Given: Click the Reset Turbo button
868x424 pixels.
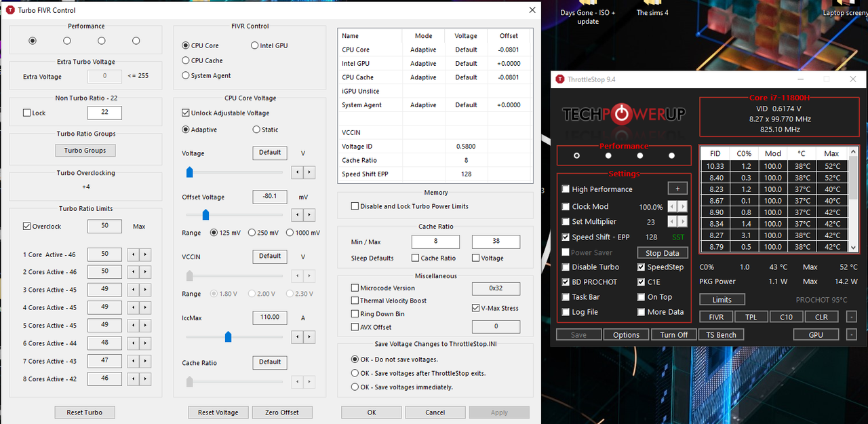Looking at the screenshot, I should point(85,412).
